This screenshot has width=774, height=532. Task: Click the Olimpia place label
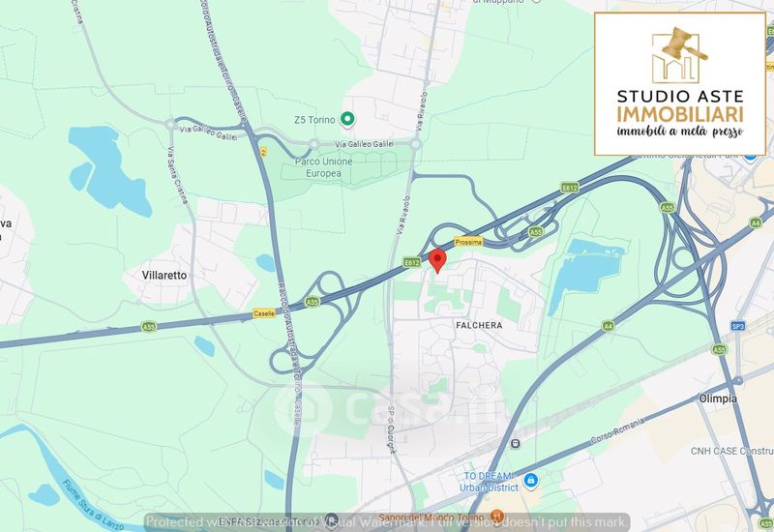coord(718,399)
